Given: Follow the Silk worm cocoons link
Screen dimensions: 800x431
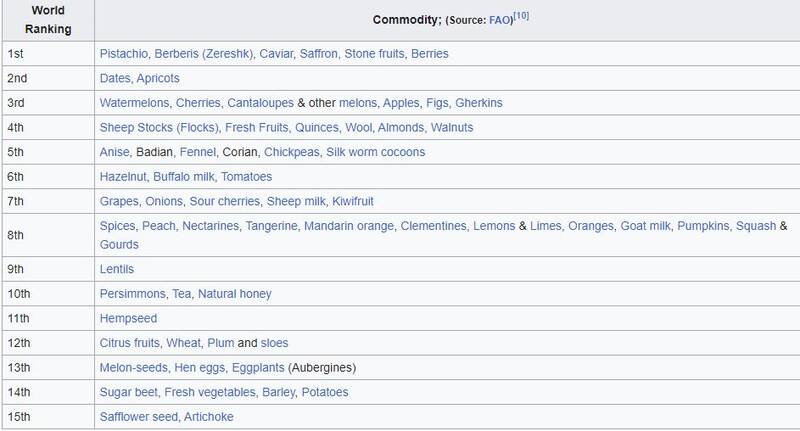Looking at the screenshot, I should (375, 152).
